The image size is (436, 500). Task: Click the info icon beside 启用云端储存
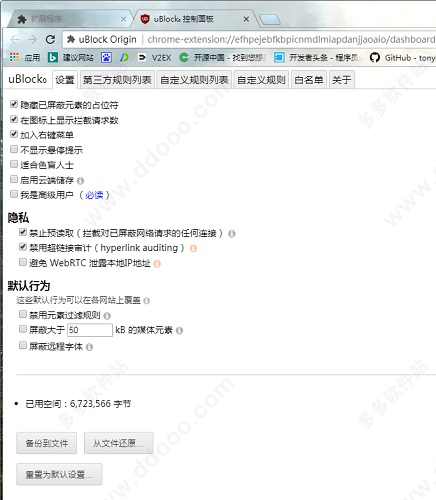[80, 181]
